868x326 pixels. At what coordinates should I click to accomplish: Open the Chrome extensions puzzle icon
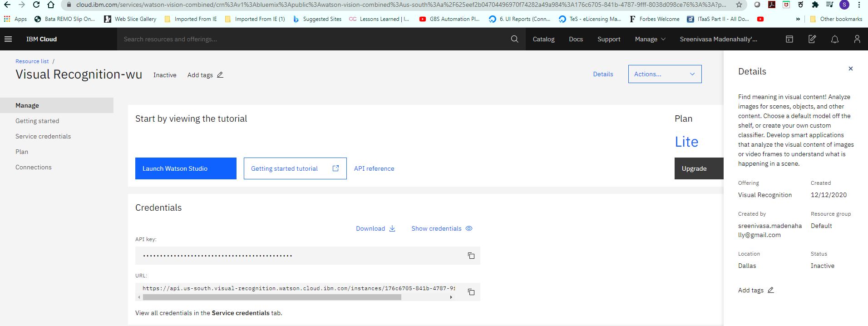tap(815, 5)
